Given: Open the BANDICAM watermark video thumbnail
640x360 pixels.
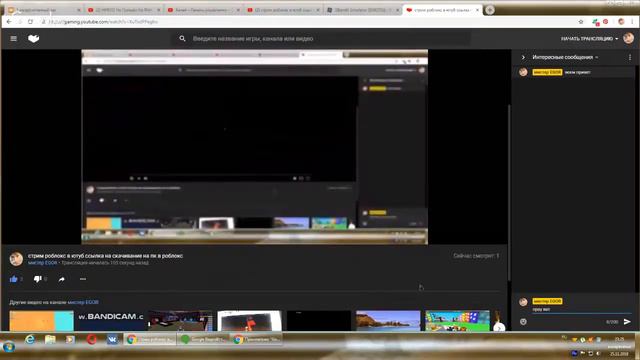Looking at the screenshot, I should point(111,320).
